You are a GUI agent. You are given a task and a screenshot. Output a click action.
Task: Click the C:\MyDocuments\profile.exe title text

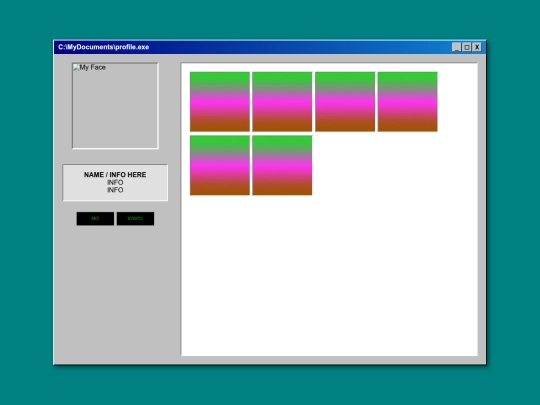(x=104, y=47)
